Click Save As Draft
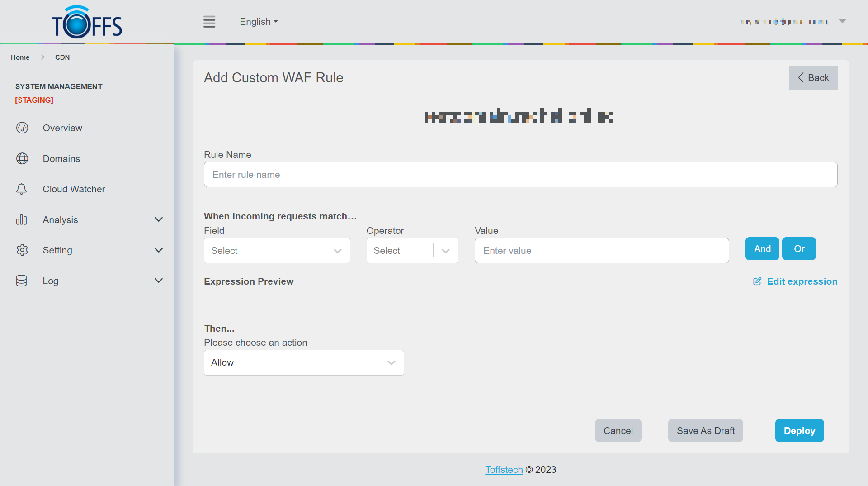The height and width of the screenshot is (486, 868). [705, 431]
